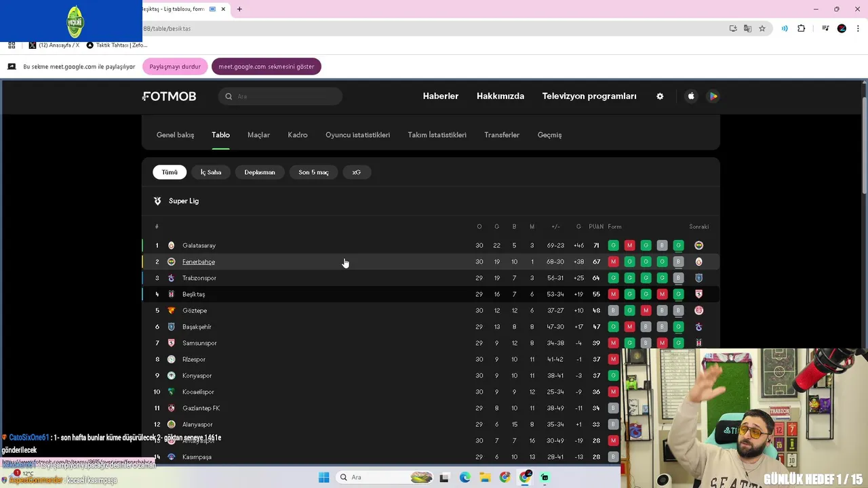Open the Geçmiş tab
Screen dimensions: 868x488
(x=549, y=135)
